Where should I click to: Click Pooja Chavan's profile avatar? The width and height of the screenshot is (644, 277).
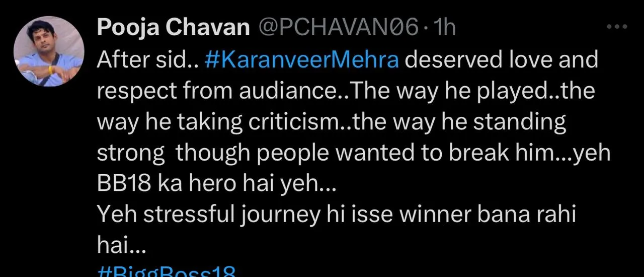(x=49, y=52)
